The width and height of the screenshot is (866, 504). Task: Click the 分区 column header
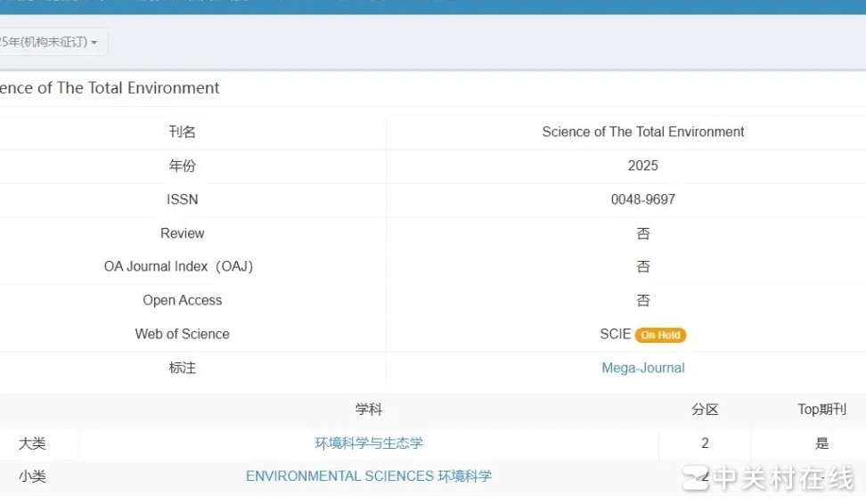[x=706, y=410]
